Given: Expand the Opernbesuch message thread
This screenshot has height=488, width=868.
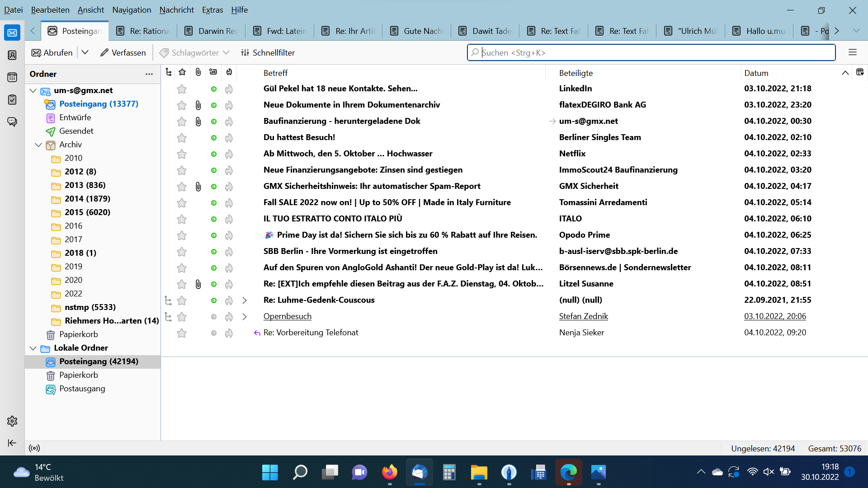Looking at the screenshot, I should pyautogui.click(x=245, y=317).
